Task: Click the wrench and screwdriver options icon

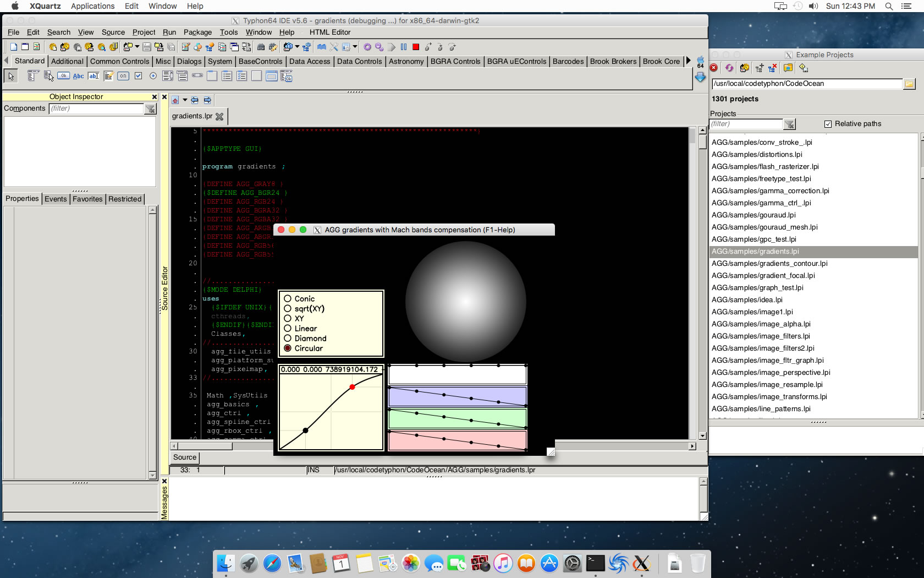Action: click(334, 47)
